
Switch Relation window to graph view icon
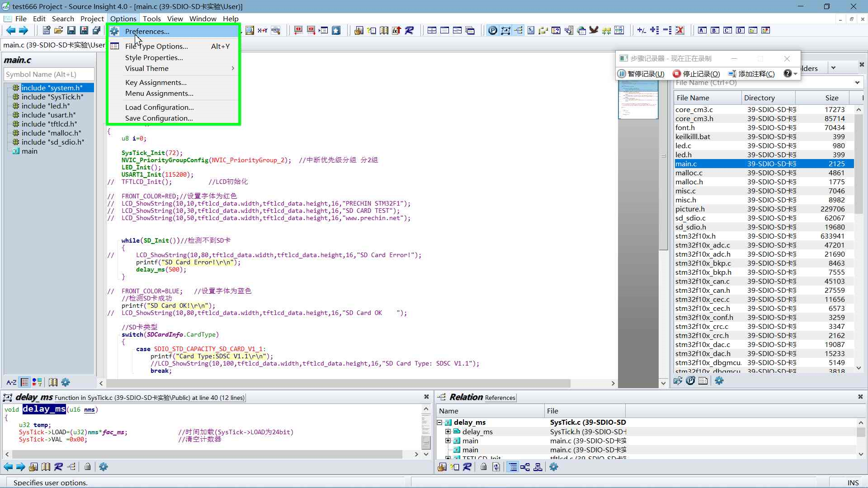[x=525, y=467]
